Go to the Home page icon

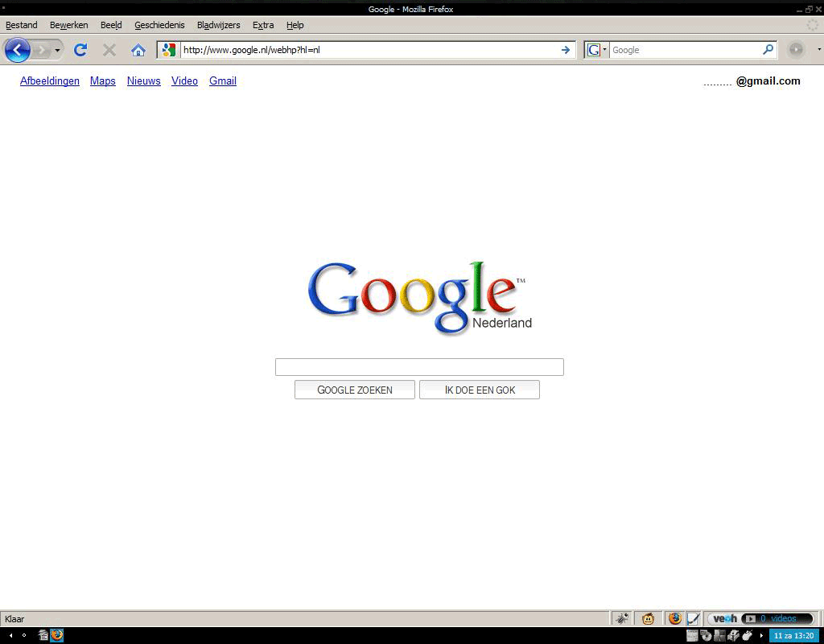pos(138,50)
